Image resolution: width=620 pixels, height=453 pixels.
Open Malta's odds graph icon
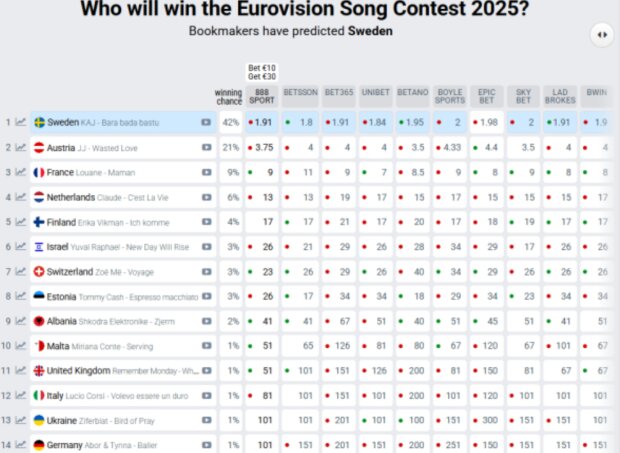click(x=21, y=346)
